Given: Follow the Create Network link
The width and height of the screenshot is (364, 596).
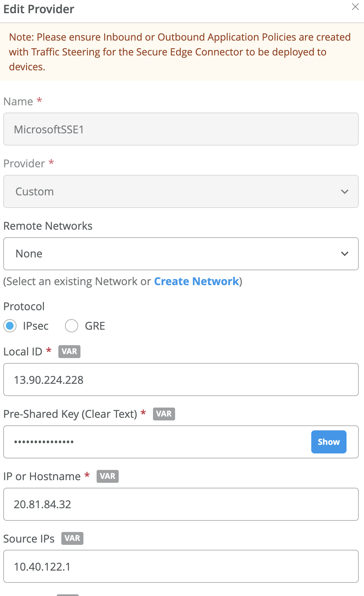Looking at the screenshot, I should coord(196,281).
